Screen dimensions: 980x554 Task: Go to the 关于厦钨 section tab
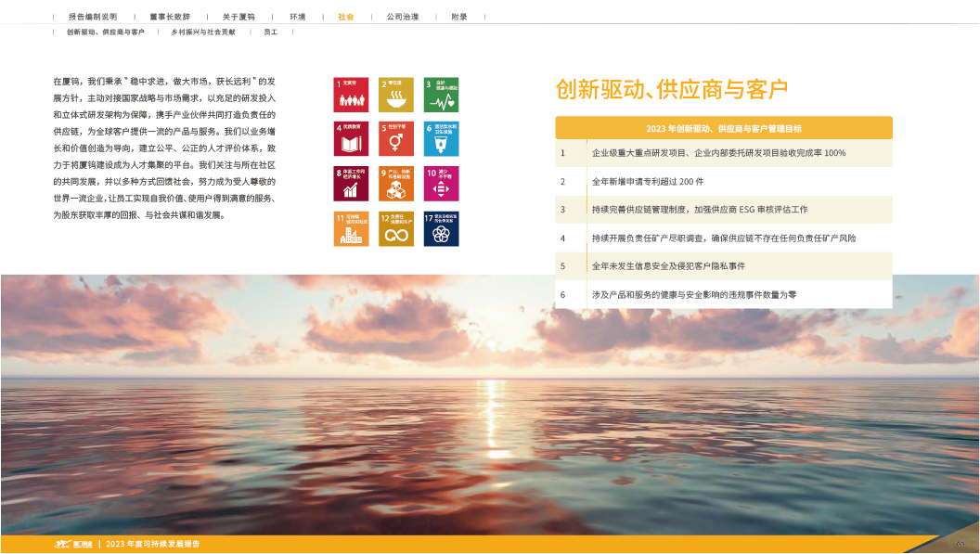[239, 17]
